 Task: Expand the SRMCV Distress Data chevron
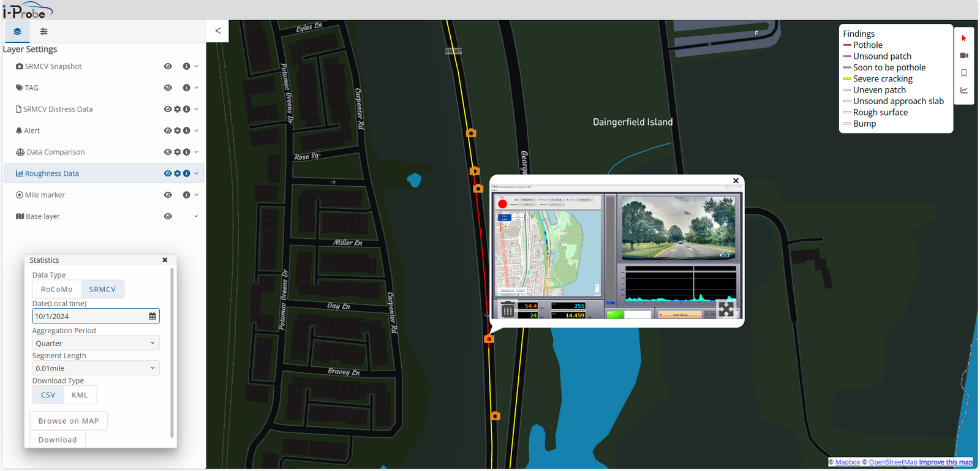(x=196, y=109)
